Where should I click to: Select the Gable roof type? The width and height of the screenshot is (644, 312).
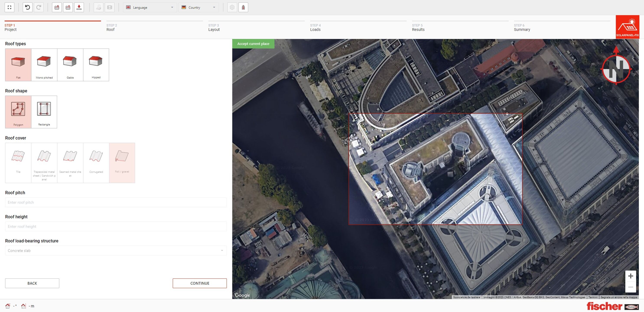pos(70,65)
